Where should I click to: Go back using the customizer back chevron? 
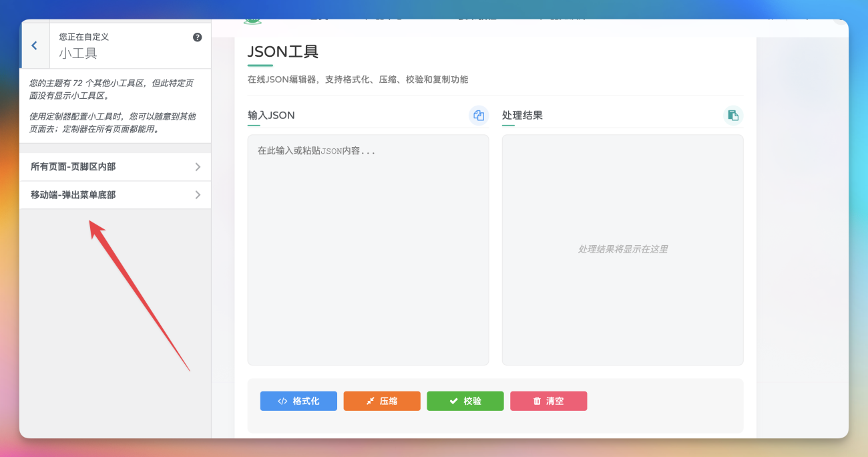click(x=35, y=45)
